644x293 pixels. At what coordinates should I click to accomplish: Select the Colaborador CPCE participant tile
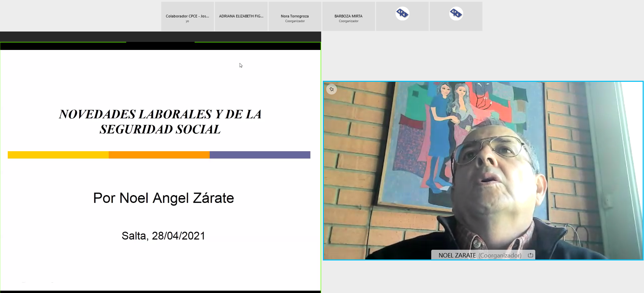pos(188,16)
